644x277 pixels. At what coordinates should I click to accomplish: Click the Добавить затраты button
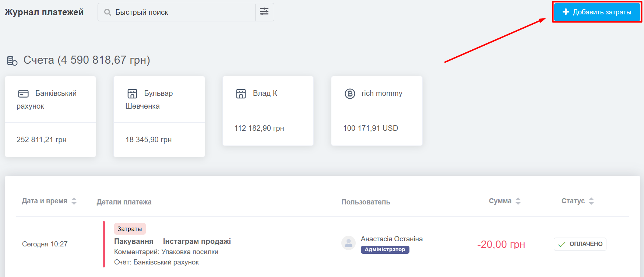(597, 12)
